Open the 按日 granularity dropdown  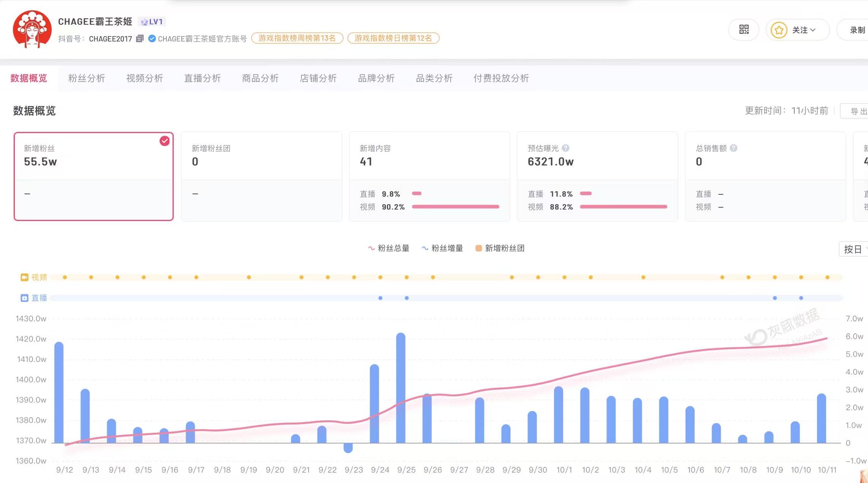coord(854,249)
